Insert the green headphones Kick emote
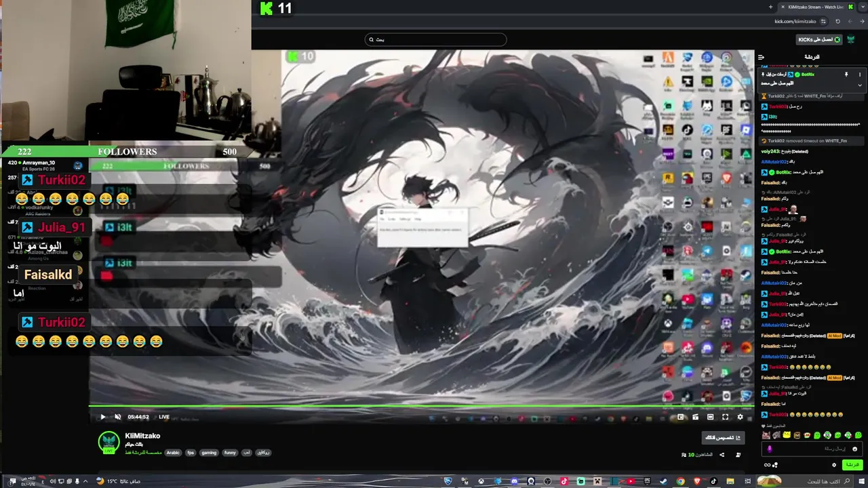This screenshot has width=868, height=488. click(x=827, y=434)
